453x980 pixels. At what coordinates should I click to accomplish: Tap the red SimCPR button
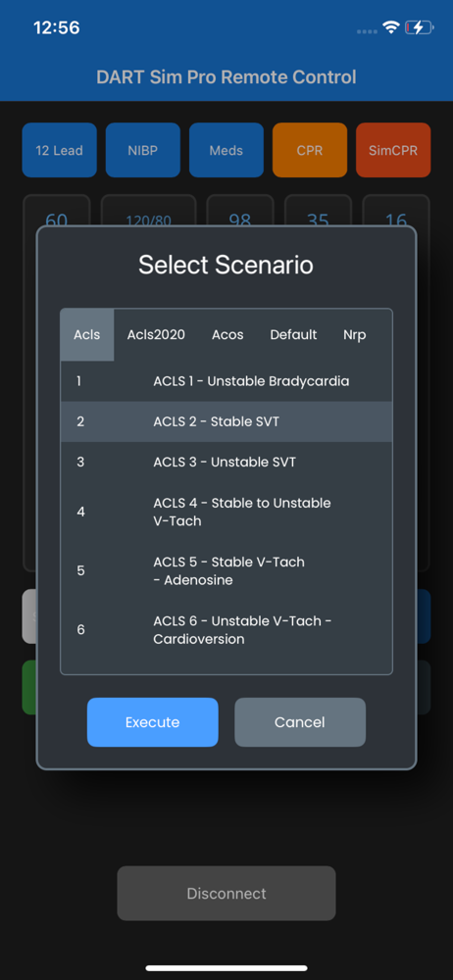393,150
